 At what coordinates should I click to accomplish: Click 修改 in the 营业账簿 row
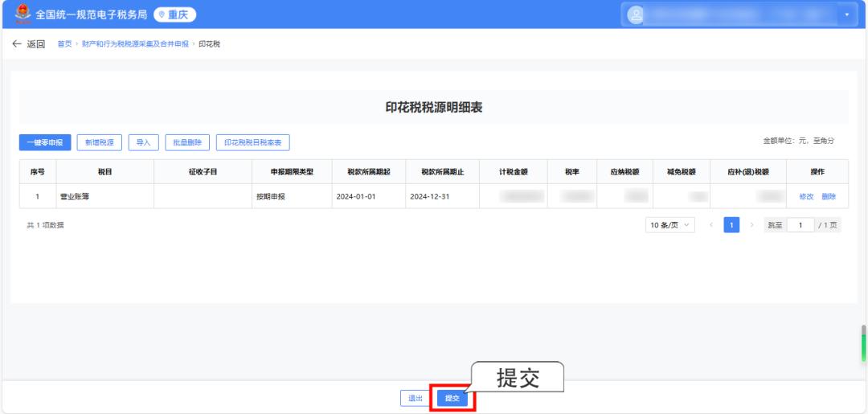(806, 196)
